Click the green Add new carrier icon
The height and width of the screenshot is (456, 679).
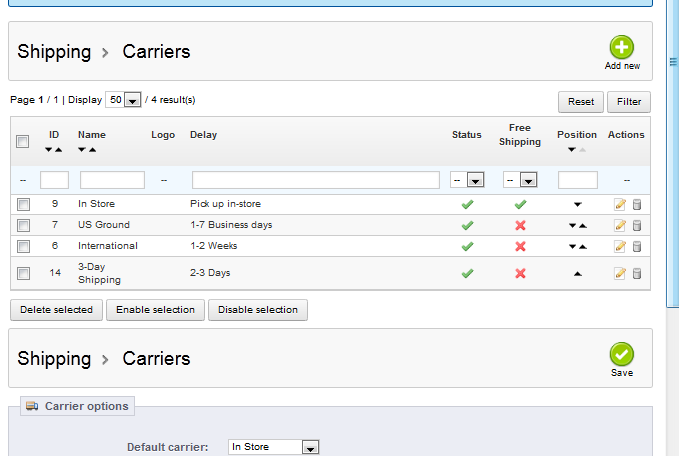(622, 47)
